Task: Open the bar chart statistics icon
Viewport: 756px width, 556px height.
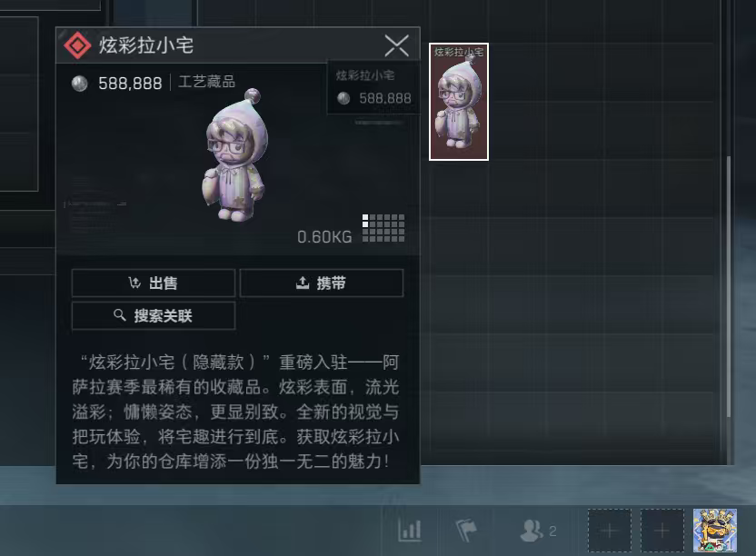Action: 410,531
